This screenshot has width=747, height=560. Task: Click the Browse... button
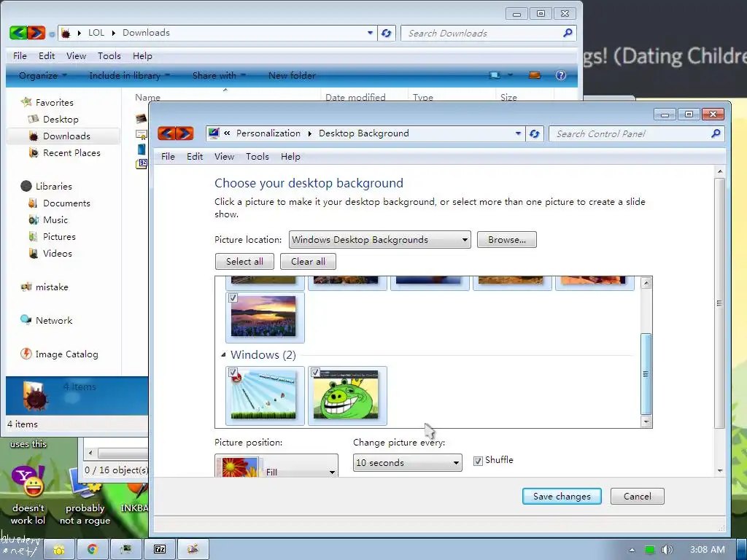click(506, 239)
